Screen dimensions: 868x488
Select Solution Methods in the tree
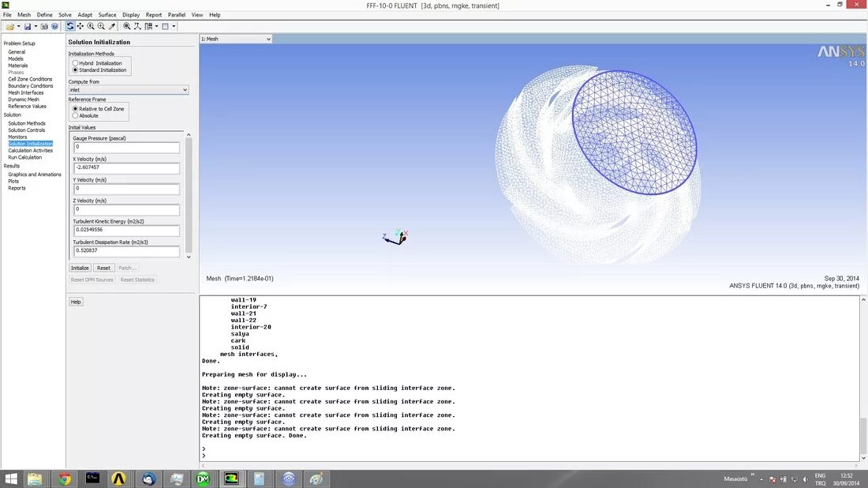[27, 123]
